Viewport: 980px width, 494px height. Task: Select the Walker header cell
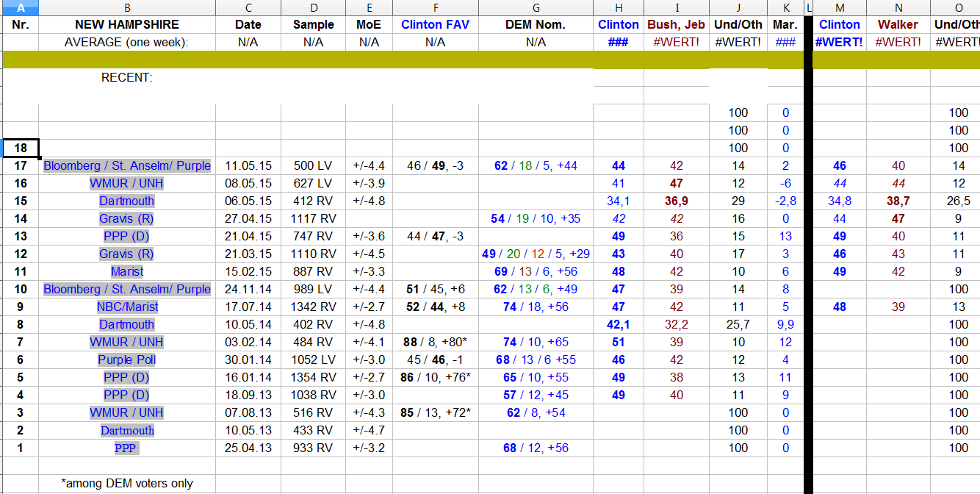click(x=898, y=24)
